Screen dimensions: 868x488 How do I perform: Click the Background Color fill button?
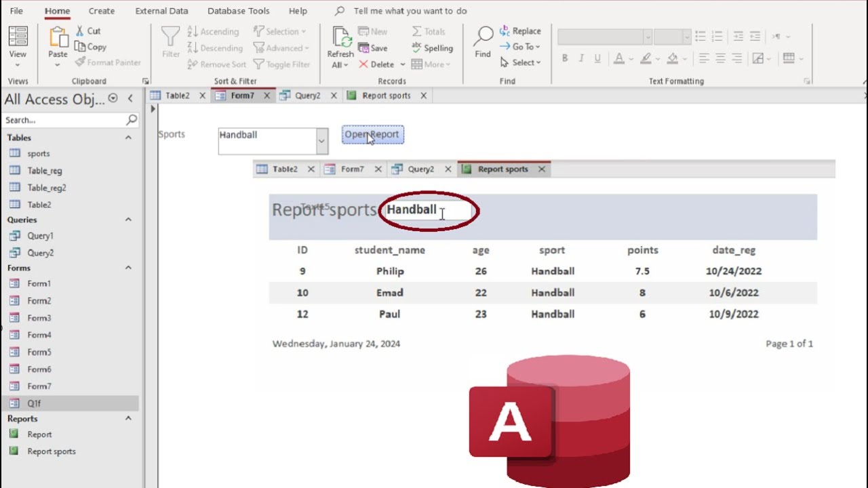tap(673, 59)
